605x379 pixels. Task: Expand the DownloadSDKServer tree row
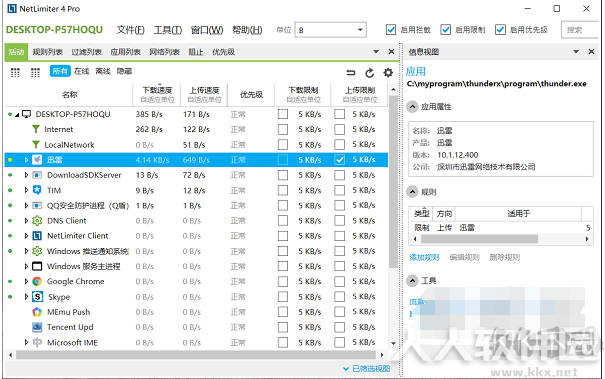[x=26, y=175]
